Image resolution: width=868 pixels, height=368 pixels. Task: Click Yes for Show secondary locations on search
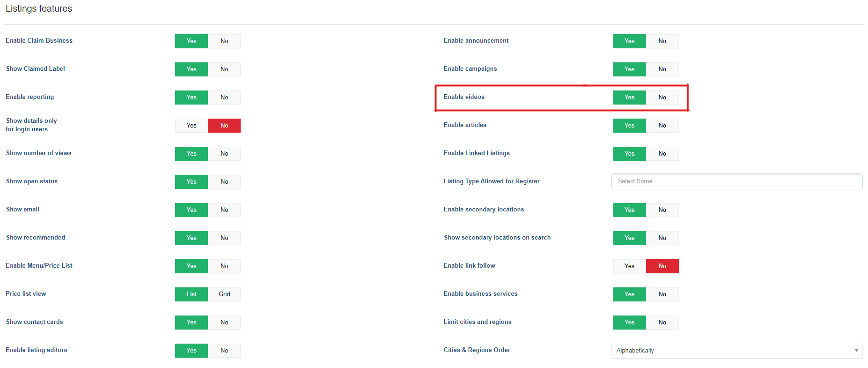(630, 238)
